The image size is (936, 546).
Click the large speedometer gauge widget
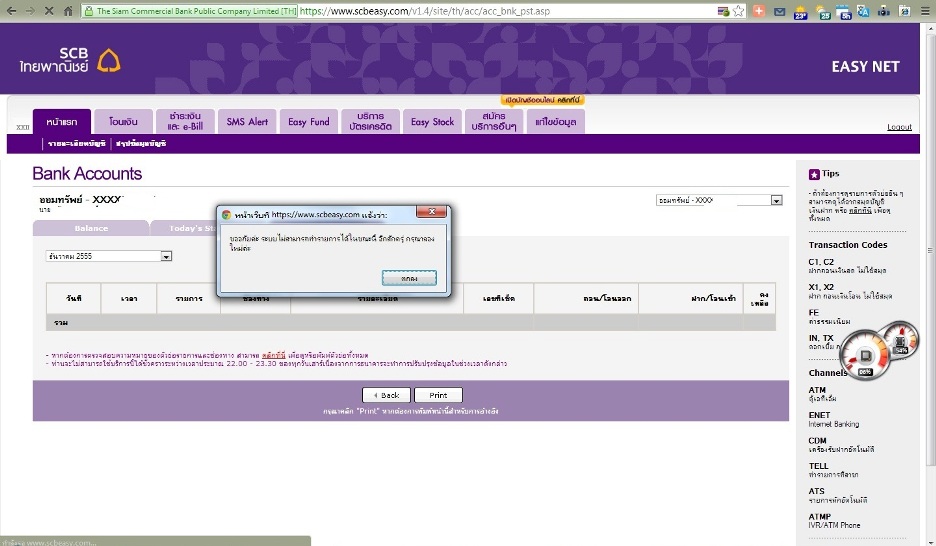[865, 355]
